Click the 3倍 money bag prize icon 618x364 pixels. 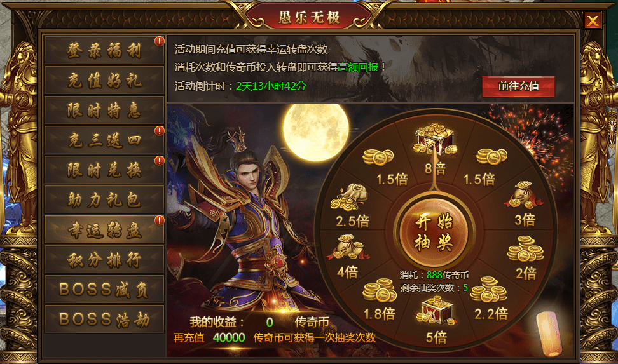(x=523, y=195)
